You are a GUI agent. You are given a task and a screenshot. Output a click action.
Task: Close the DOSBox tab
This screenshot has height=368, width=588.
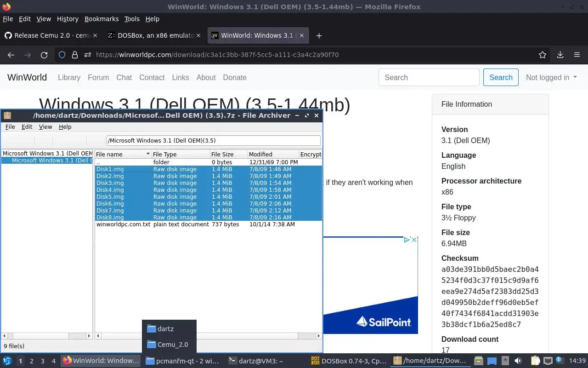198,35
